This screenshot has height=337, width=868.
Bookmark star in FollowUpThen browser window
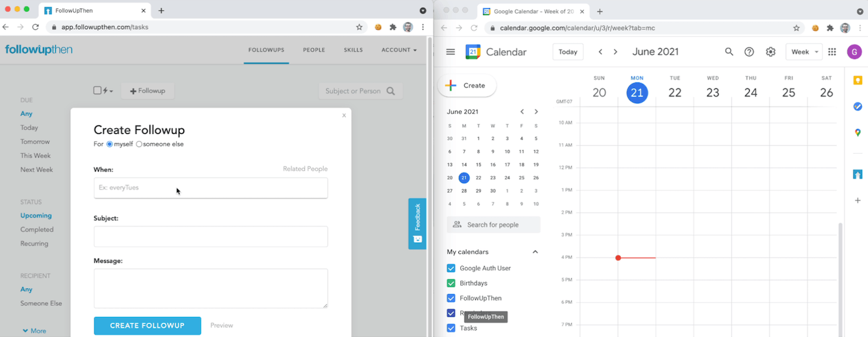359,27
